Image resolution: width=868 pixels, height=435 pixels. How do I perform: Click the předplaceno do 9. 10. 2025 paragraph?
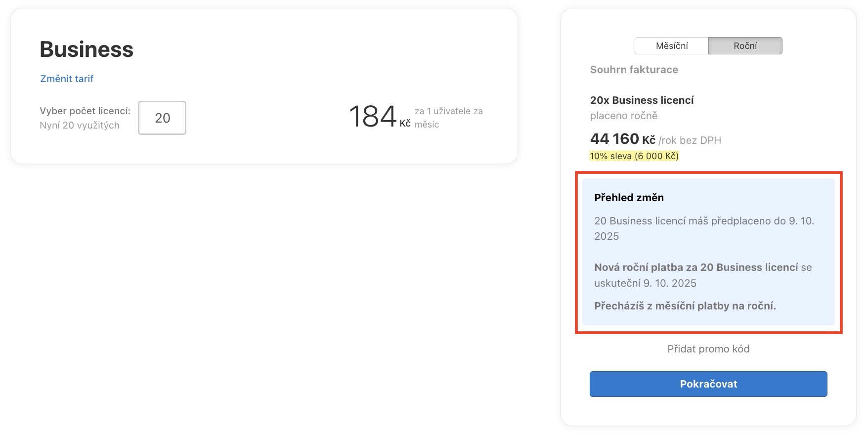coord(704,228)
